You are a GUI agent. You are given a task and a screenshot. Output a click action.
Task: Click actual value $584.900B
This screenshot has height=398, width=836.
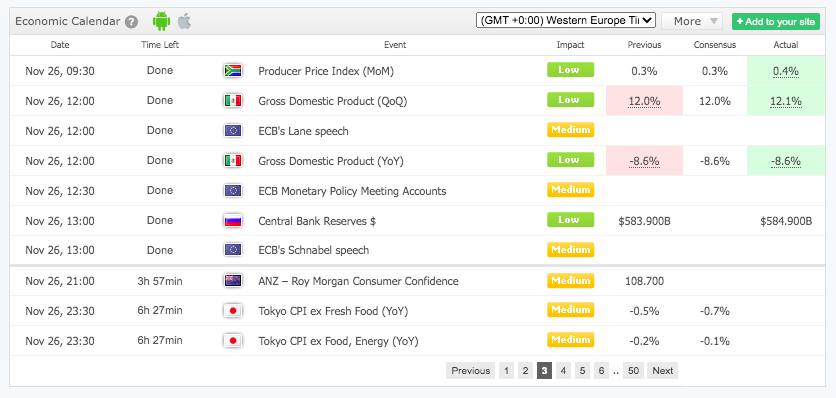[786, 221]
